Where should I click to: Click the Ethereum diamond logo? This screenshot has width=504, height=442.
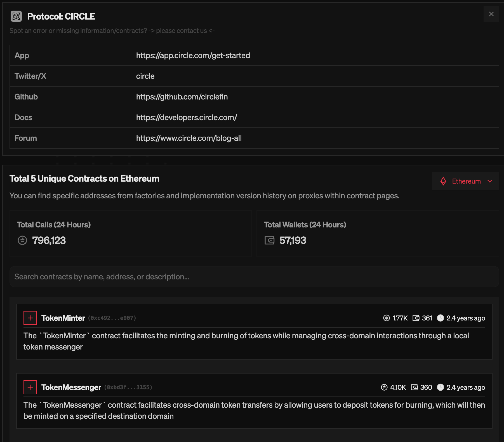444,181
